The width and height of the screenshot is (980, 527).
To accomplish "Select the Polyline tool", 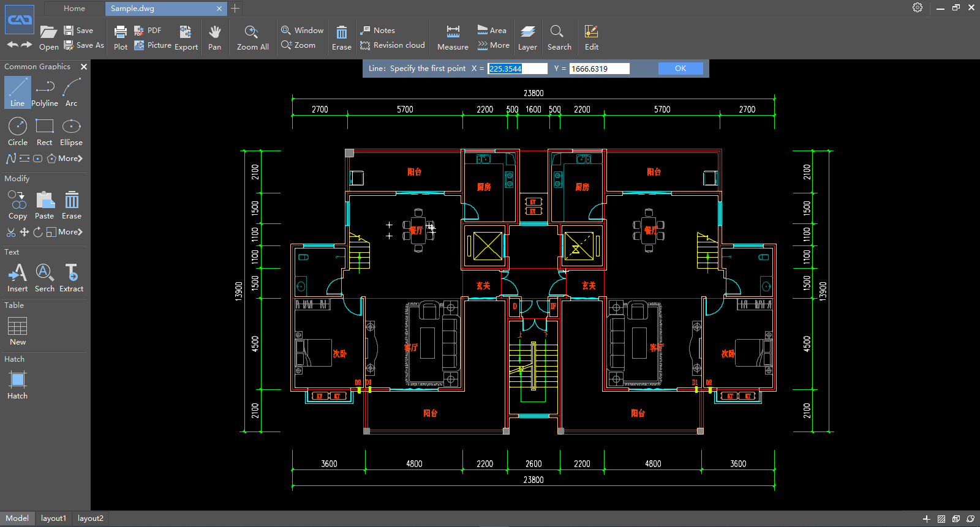I will click(45, 92).
